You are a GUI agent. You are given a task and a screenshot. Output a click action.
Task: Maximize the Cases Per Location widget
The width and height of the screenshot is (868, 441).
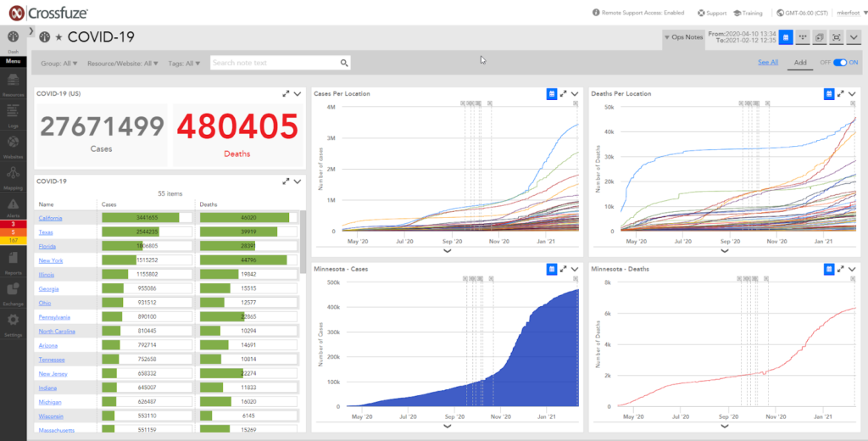(563, 94)
